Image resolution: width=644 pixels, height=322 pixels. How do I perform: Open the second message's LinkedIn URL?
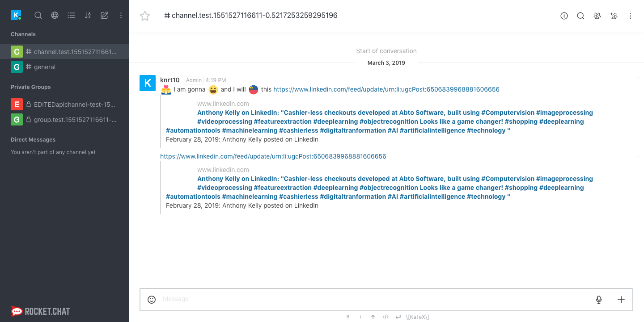point(273,156)
